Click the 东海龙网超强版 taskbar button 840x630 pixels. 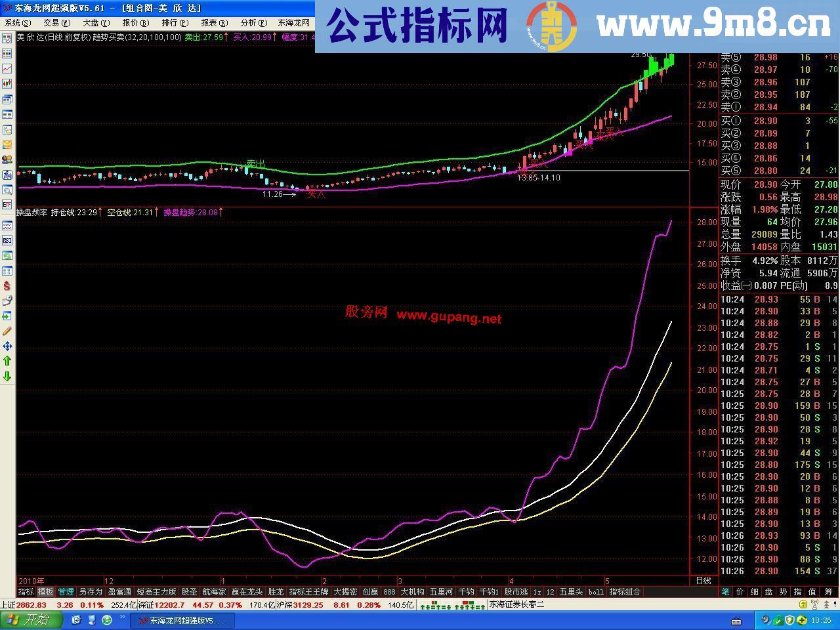[x=182, y=620]
